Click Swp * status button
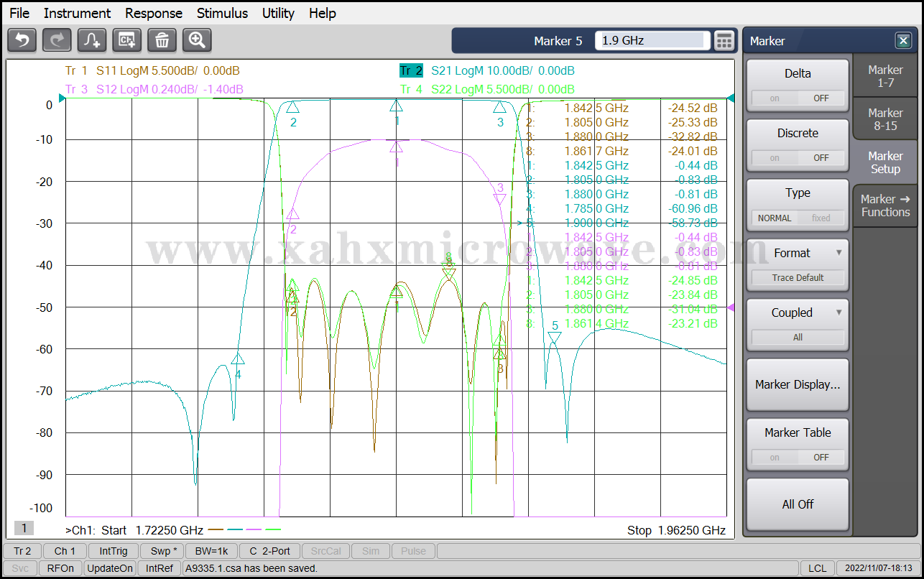Viewport: 924px width, 579px height. [163, 551]
